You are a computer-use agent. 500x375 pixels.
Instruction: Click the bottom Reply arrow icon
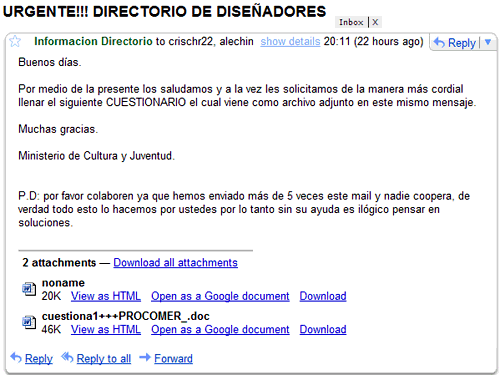click(x=16, y=357)
